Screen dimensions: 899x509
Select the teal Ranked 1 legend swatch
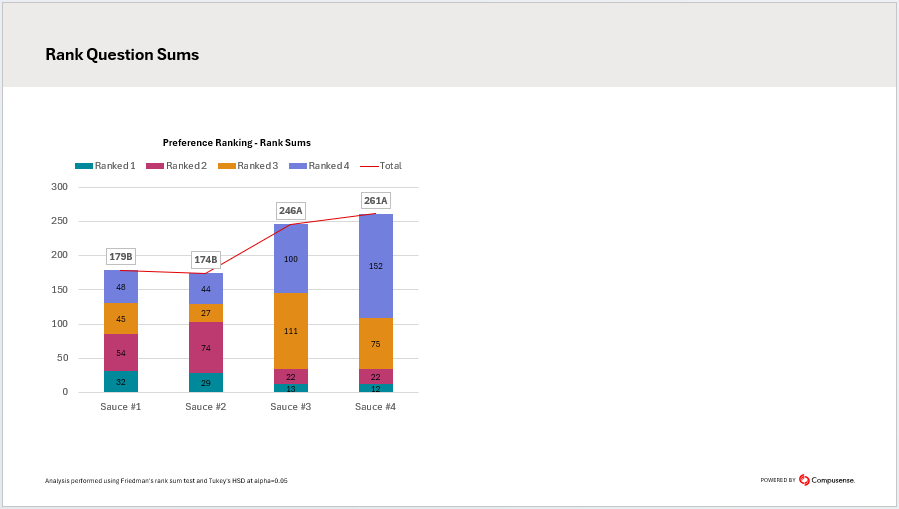[83, 166]
